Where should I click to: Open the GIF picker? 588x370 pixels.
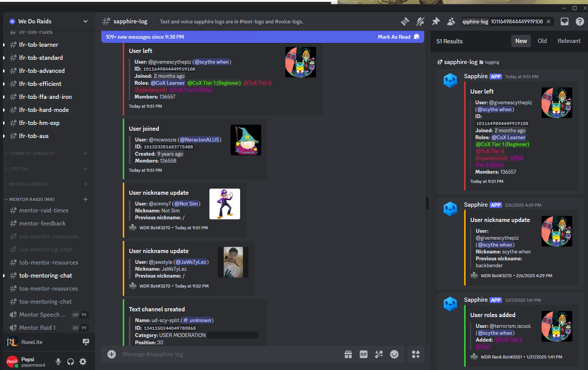pyautogui.click(x=364, y=354)
